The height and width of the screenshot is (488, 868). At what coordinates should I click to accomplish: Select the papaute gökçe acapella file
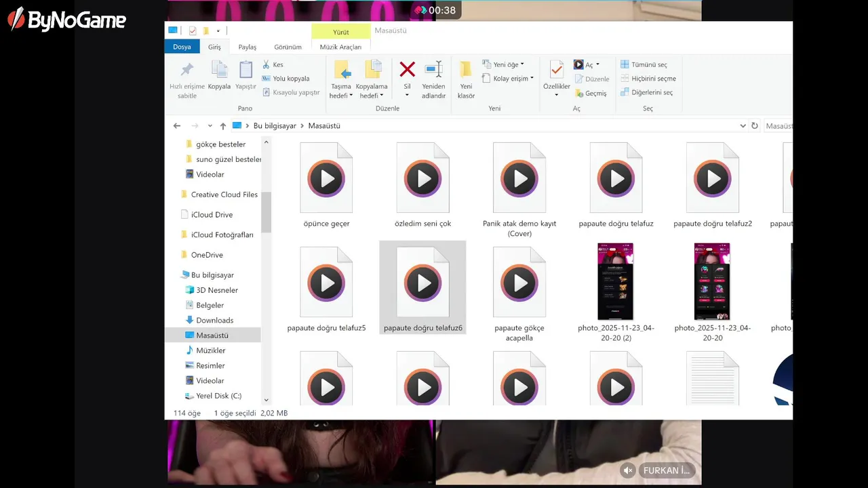tap(519, 293)
